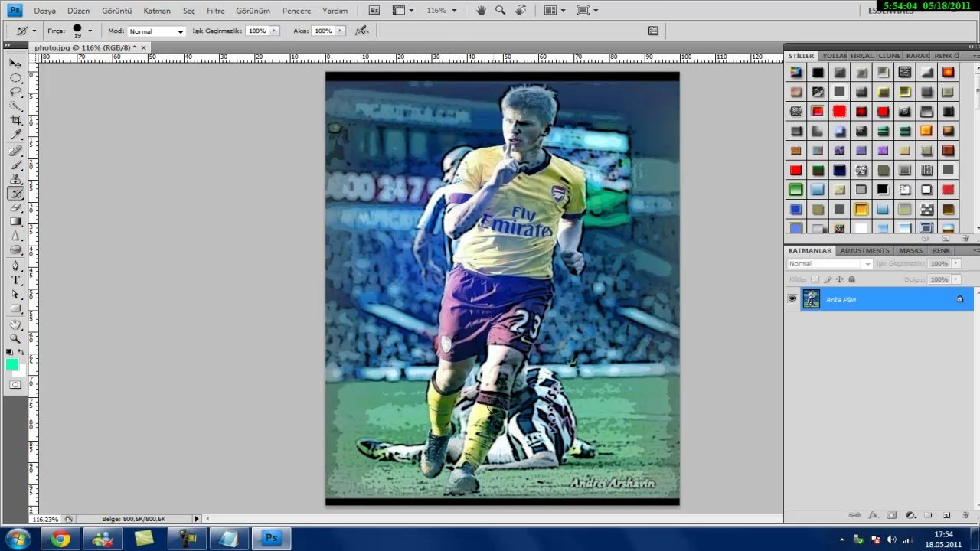The height and width of the screenshot is (551, 980).
Task: Select the Elliptical Marquee tool
Action: [15, 78]
